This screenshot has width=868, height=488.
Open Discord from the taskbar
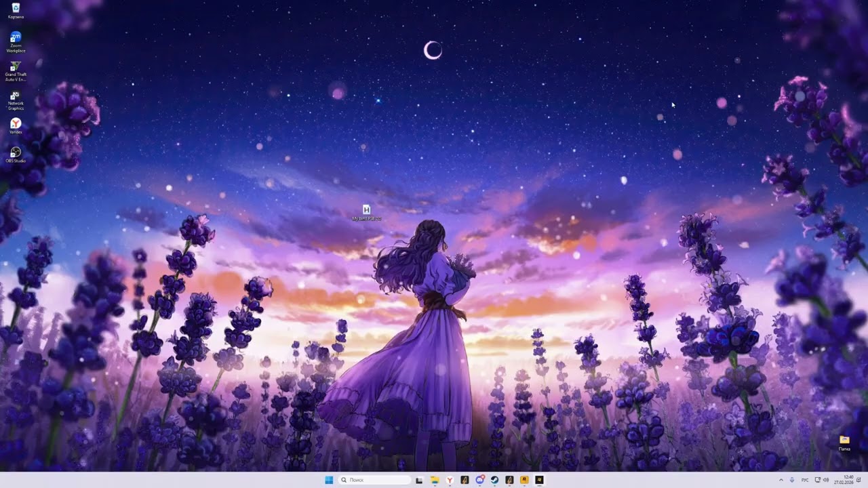[480, 480]
